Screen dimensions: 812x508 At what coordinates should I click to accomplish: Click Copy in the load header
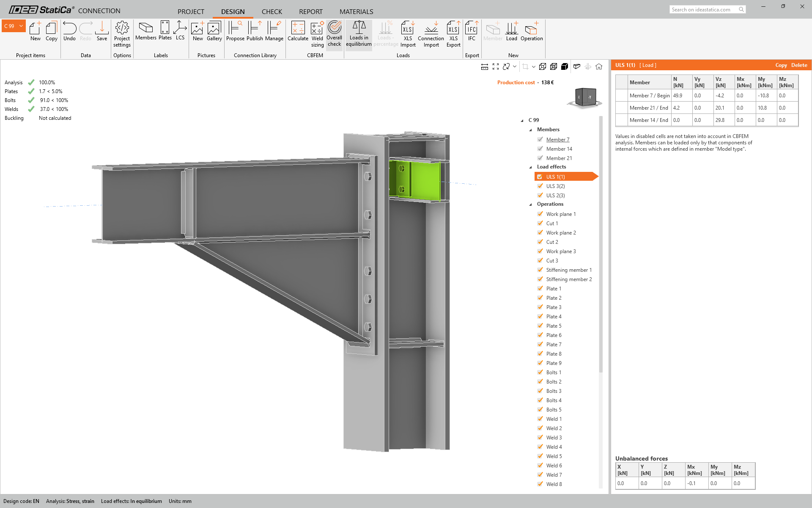(781, 65)
